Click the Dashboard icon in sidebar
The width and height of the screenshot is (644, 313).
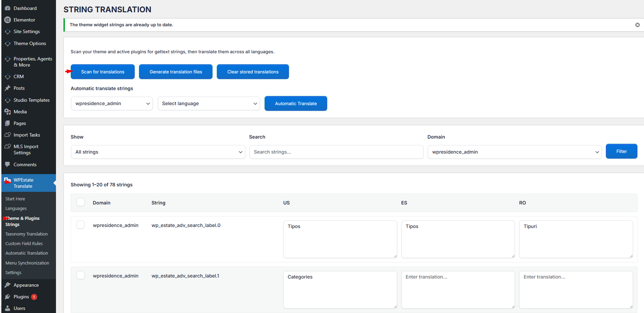point(8,8)
